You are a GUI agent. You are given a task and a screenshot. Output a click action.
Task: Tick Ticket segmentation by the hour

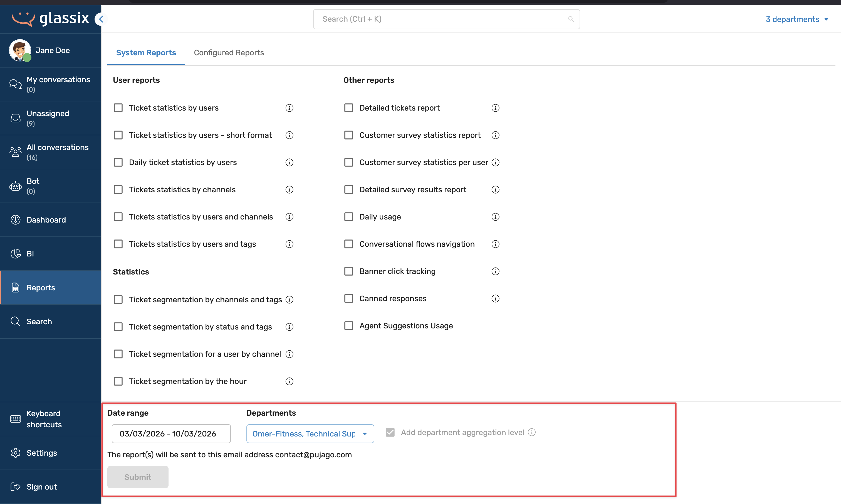(x=118, y=381)
